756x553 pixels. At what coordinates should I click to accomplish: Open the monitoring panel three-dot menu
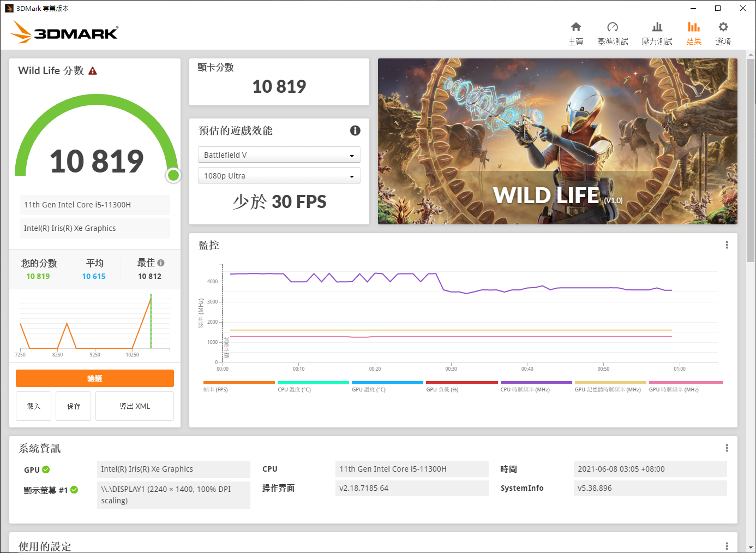point(727,245)
